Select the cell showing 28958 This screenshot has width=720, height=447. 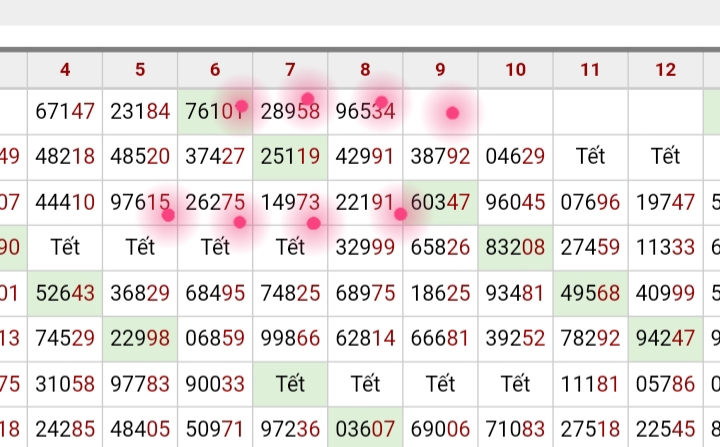point(290,111)
